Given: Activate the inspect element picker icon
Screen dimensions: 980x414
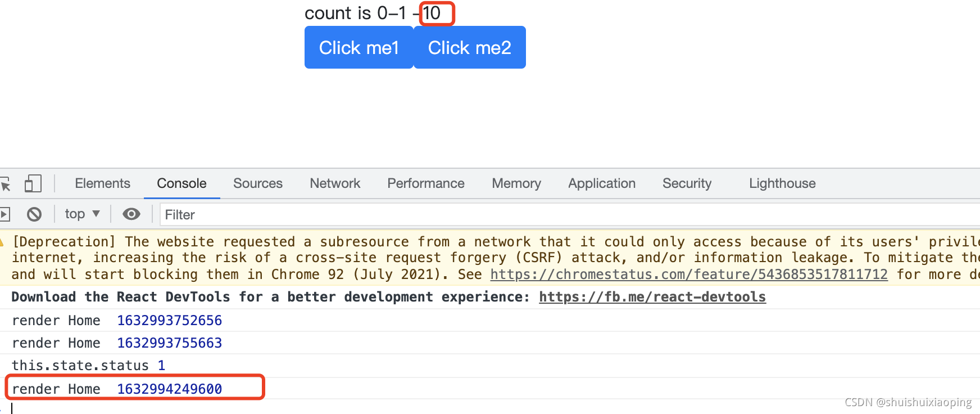Looking at the screenshot, I should (5, 184).
